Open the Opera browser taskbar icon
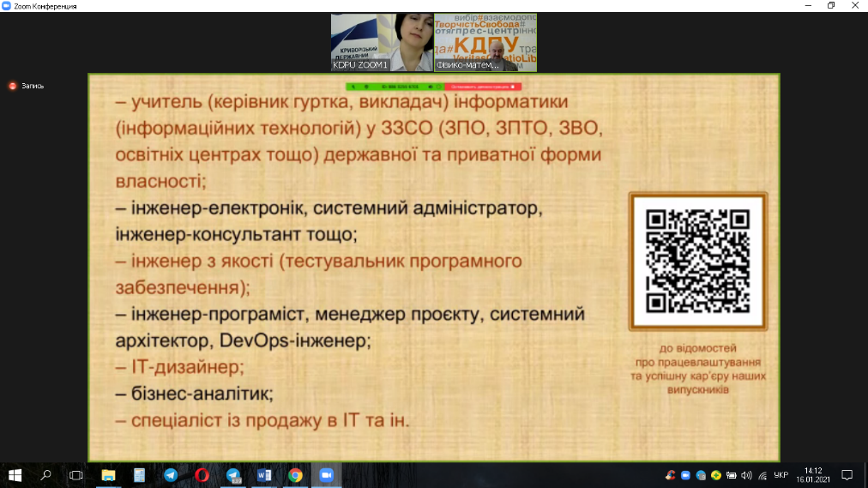 202,474
